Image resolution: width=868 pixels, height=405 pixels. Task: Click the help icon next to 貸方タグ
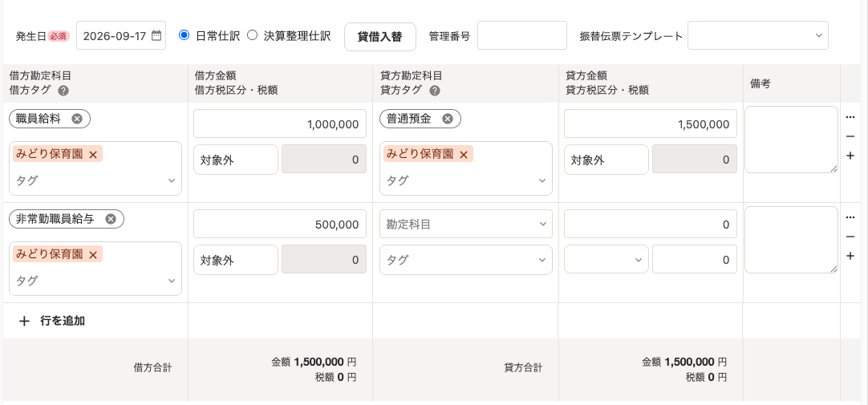point(435,90)
